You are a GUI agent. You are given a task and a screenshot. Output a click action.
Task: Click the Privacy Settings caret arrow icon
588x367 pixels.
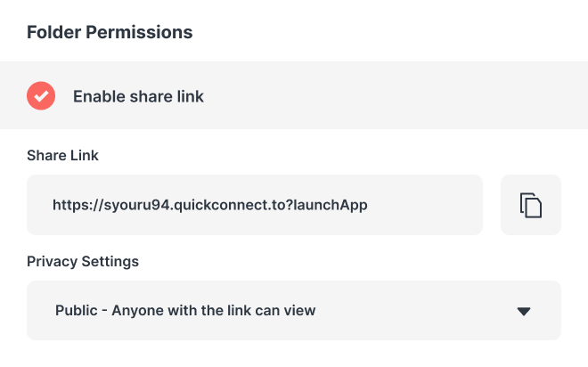[524, 311]
